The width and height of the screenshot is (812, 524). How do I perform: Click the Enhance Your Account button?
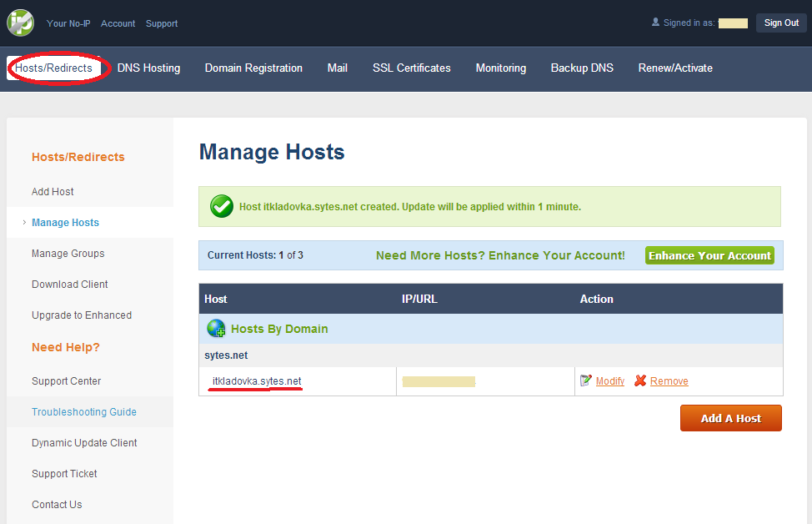710,255
